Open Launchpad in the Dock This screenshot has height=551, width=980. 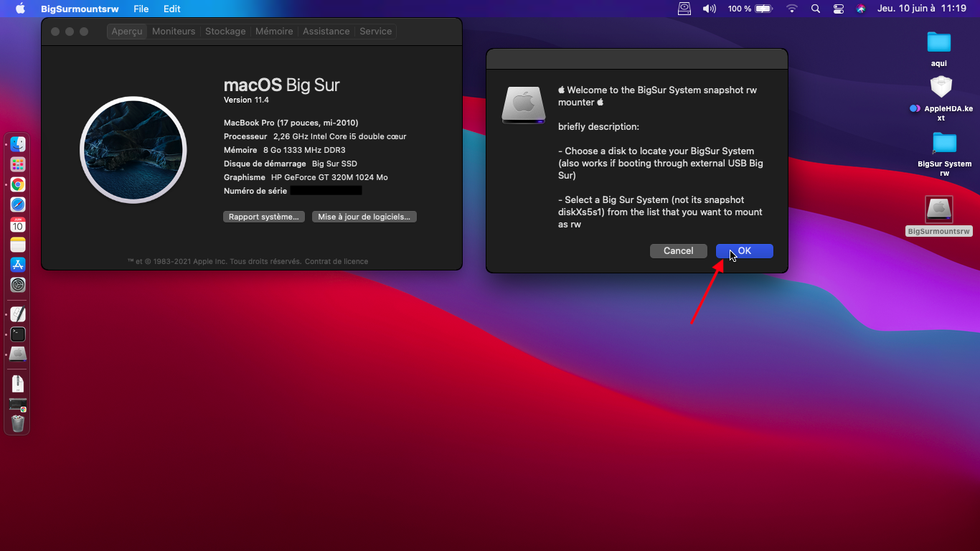pos(18,164)
